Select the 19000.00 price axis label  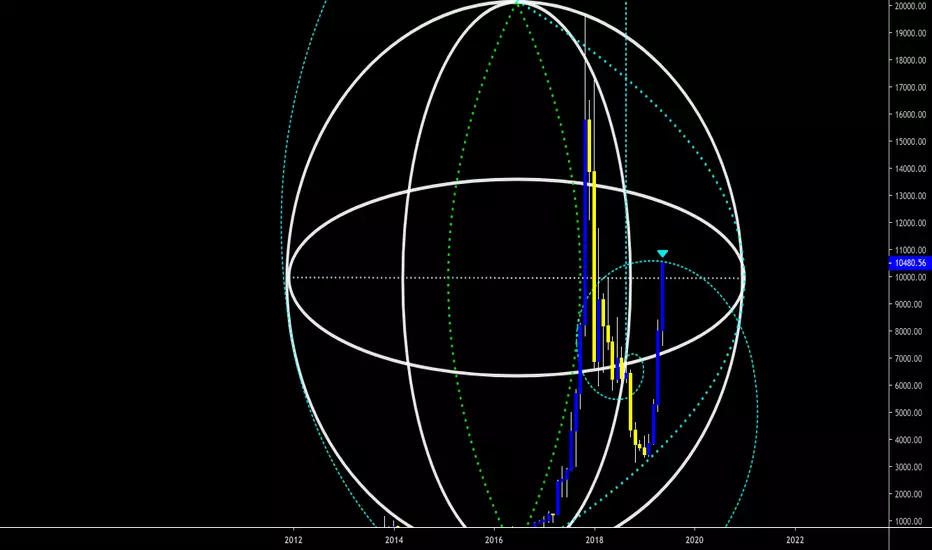pos(910,33)
